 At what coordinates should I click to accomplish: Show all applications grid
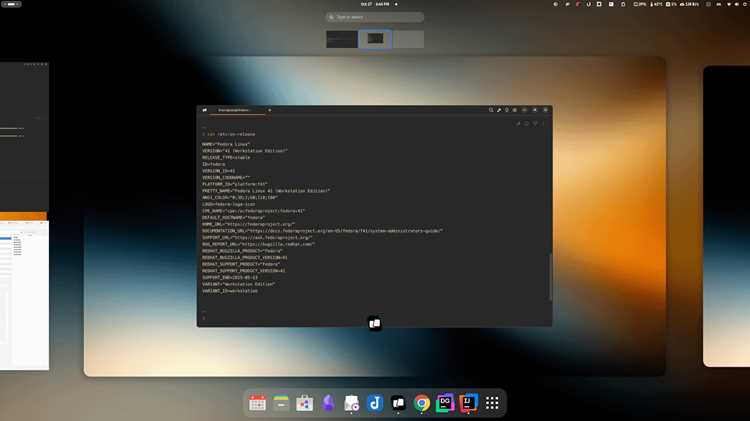click(492, 403)
